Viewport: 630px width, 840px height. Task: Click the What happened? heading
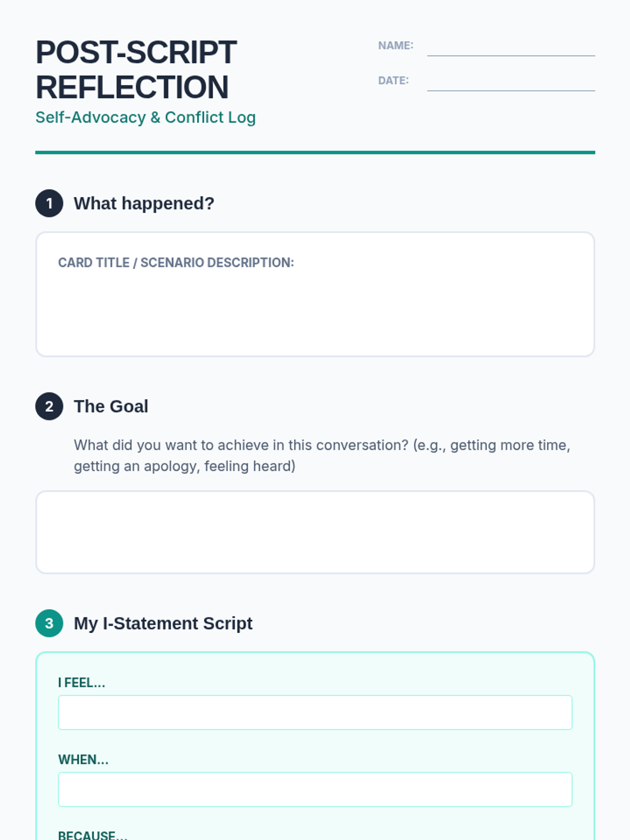pos(144,203)
